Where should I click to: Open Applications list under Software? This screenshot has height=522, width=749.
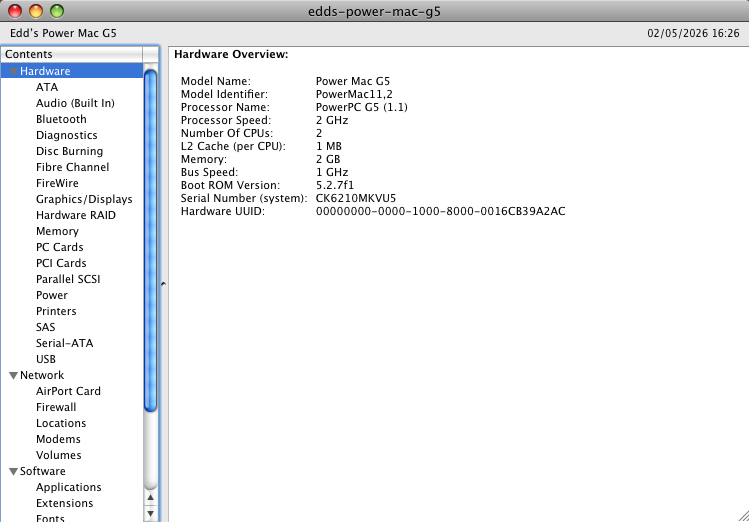click(68, 487)
